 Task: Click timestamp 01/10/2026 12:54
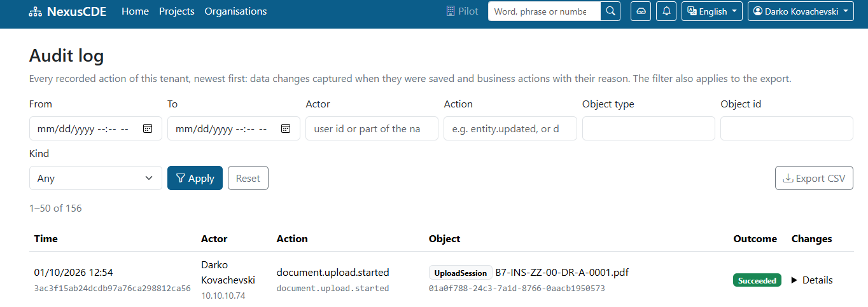(73, 273)
